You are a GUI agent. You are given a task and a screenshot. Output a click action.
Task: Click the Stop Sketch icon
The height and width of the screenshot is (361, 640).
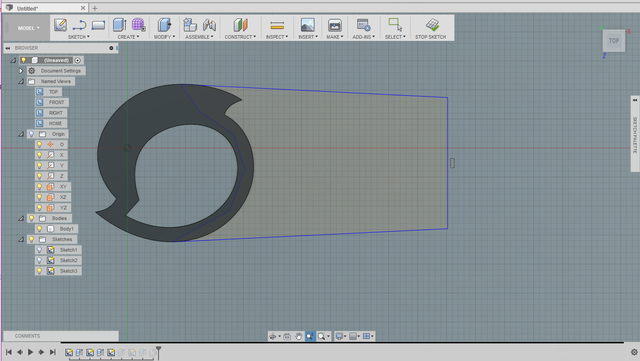tap(432, 25)
